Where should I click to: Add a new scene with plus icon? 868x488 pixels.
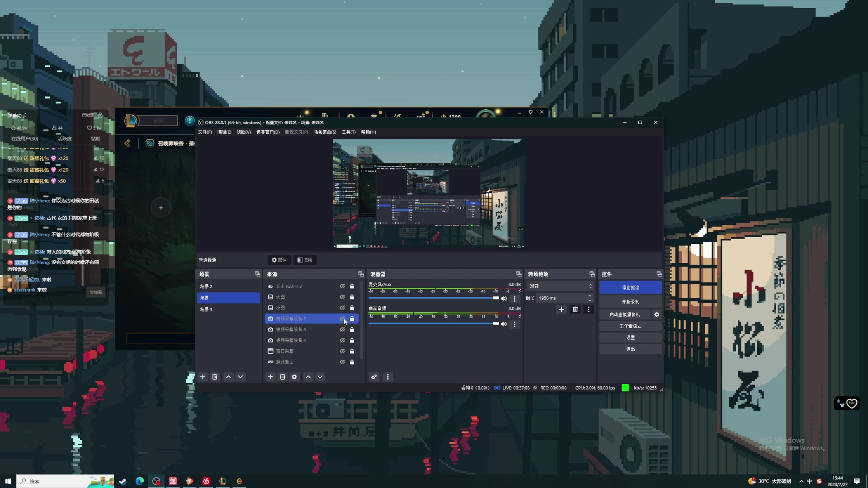[x=203, y=377]
